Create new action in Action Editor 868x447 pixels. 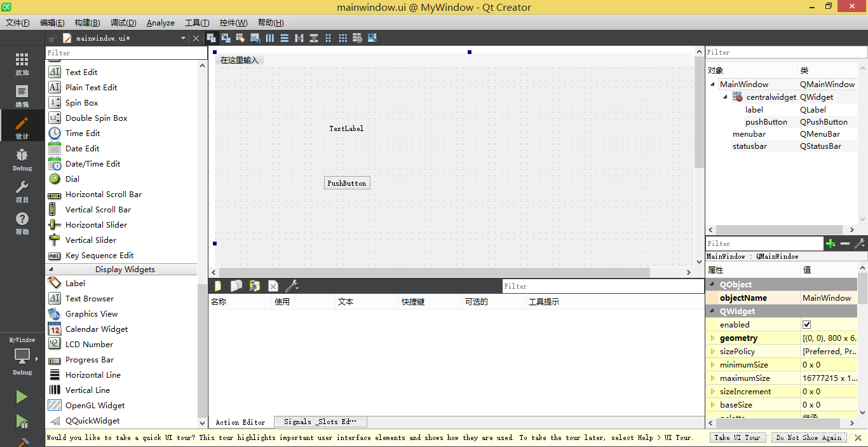(x=218, y=286)
